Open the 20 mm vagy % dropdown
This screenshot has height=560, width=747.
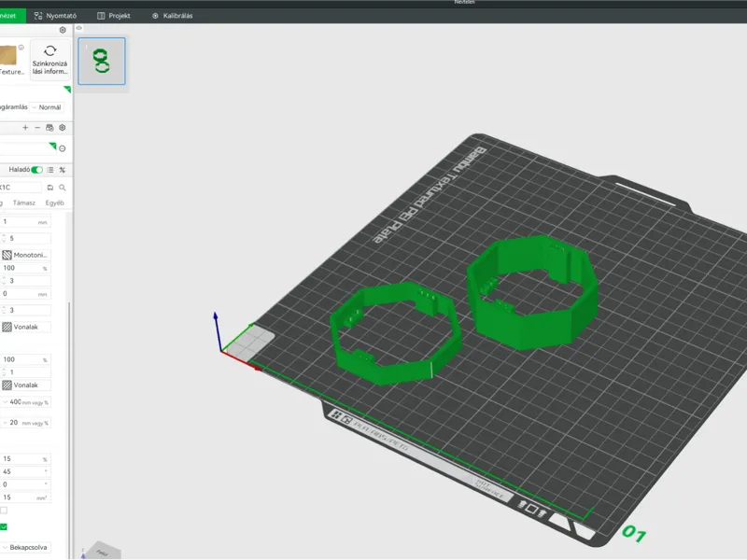[26, 423]
